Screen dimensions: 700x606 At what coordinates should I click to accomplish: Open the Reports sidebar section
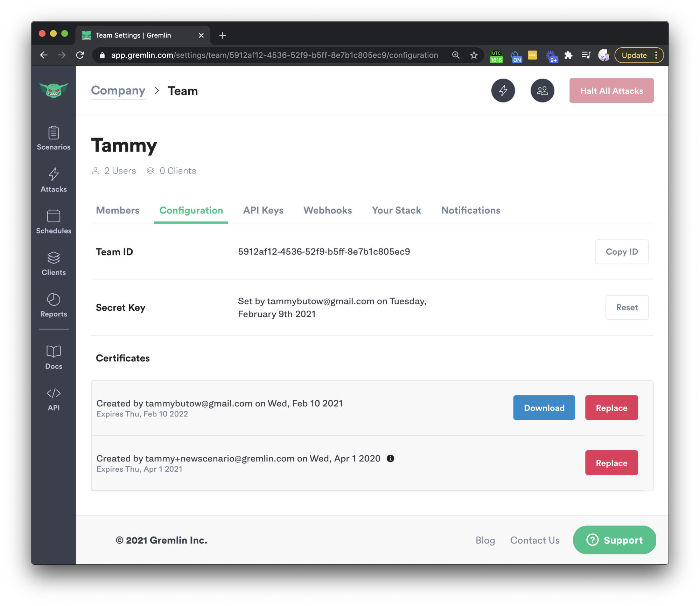pos(54,305)
